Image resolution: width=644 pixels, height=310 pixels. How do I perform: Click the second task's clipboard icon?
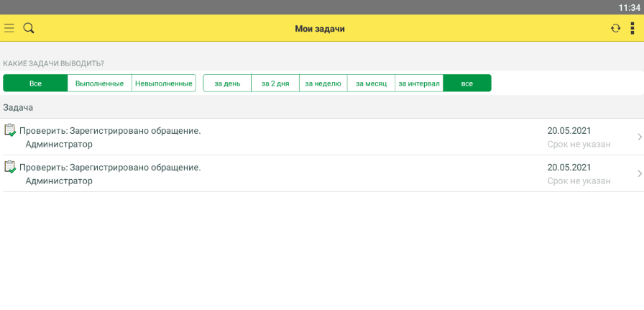point(10,167)
